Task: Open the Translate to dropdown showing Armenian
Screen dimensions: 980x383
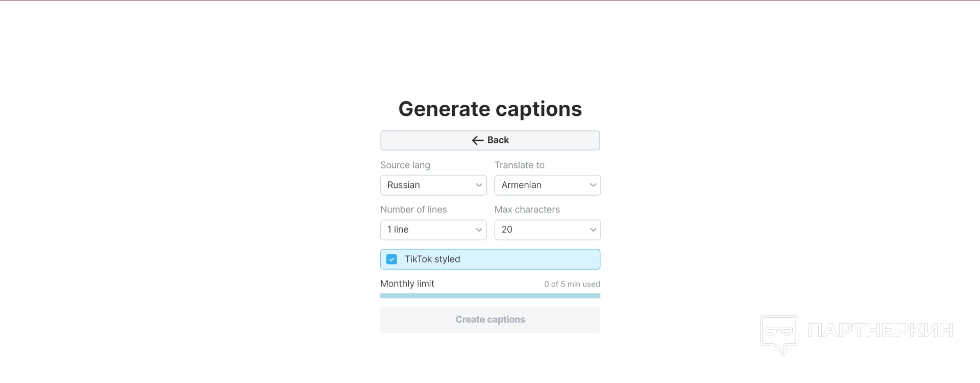Action: tap(547, 185)
